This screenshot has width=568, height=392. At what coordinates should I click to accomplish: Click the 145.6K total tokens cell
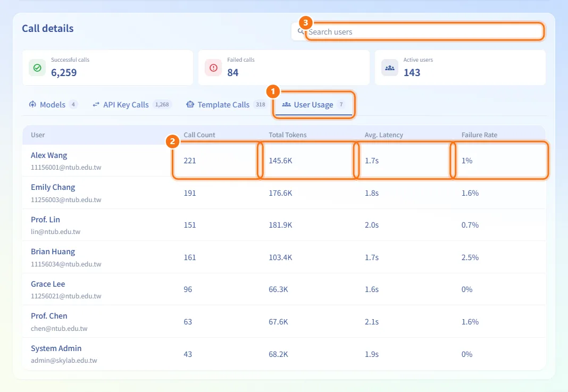pos(280,161)
